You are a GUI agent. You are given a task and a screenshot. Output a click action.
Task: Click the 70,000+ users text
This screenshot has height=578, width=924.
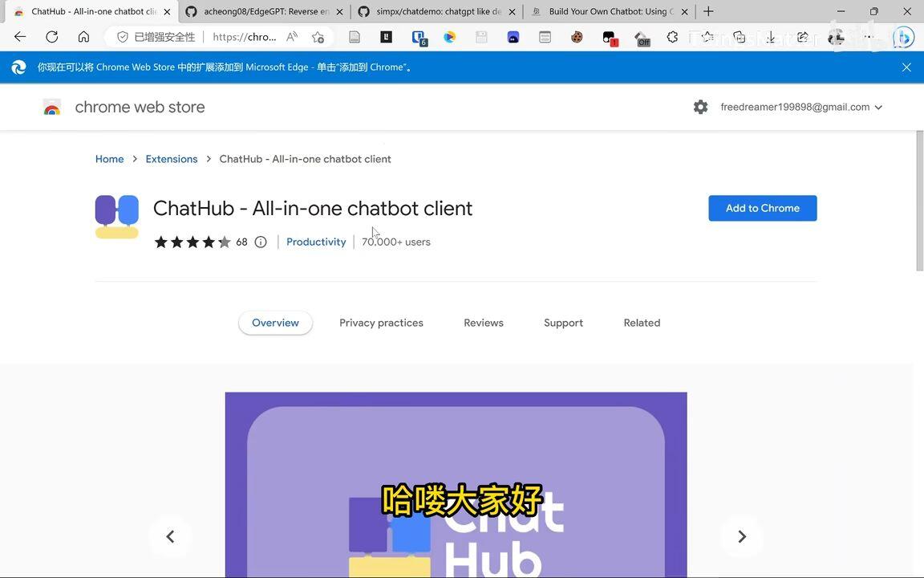point(396,242)
